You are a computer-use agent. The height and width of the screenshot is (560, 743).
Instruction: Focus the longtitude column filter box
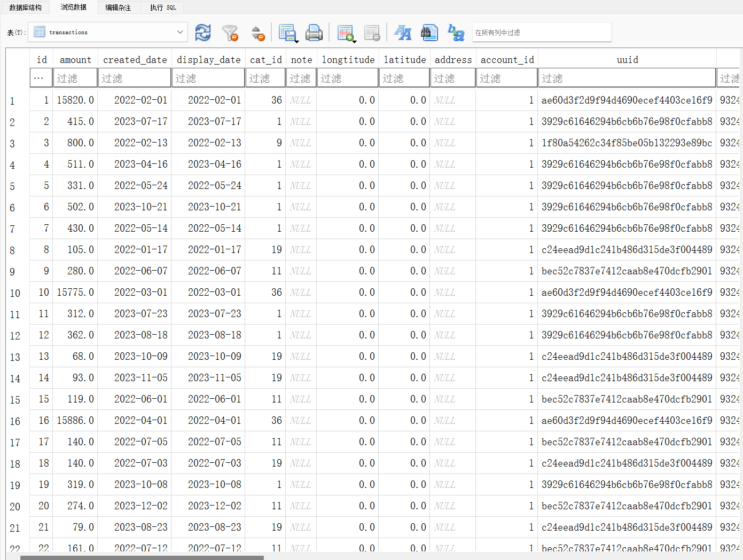348,78
